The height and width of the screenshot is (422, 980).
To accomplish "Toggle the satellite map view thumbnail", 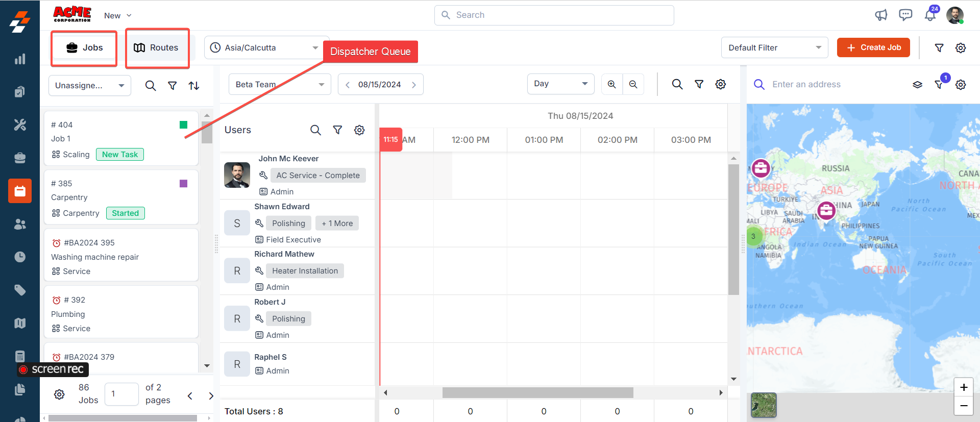I will click(764, 405).
